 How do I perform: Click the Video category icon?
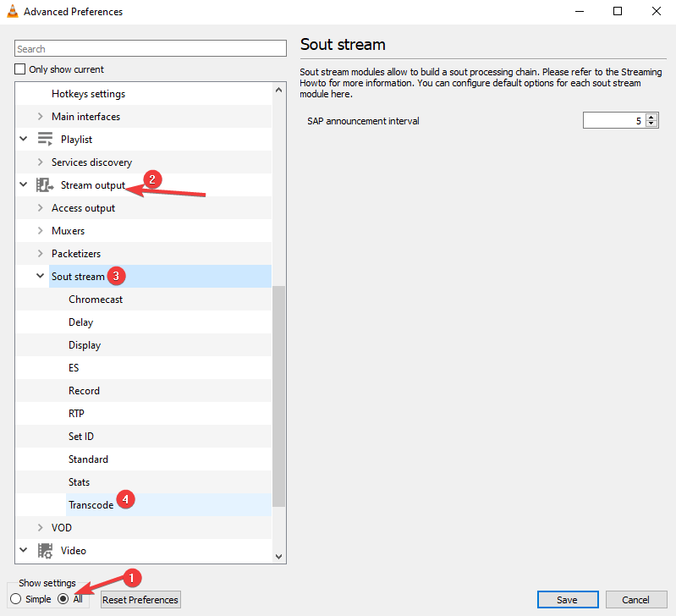coord(45,551)
